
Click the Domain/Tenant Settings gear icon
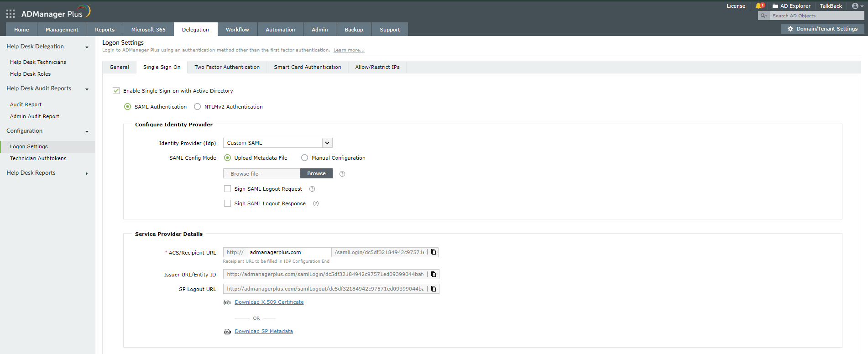(790, 29)
